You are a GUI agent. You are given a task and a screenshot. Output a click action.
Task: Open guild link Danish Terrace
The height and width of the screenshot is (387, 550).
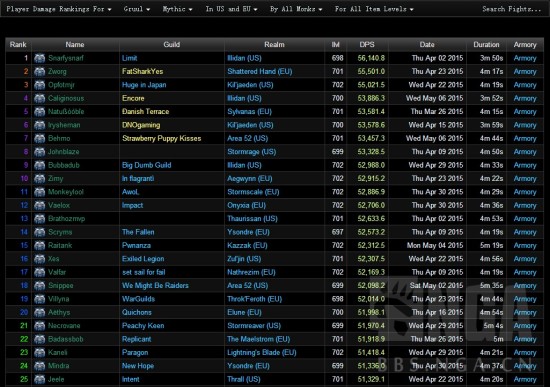146,112
